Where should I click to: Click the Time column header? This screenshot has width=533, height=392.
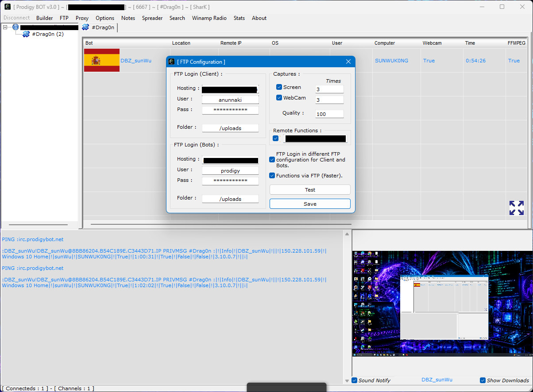coord(470,43)
